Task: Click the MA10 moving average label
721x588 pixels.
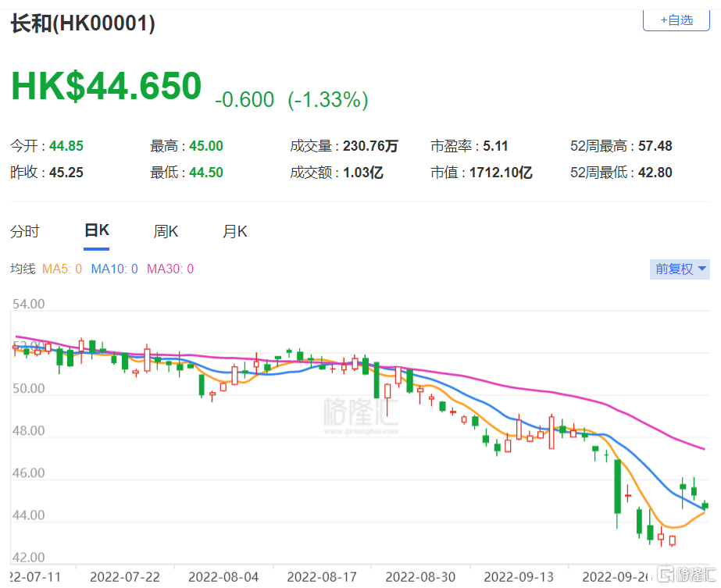Action: tap(115, 269)
